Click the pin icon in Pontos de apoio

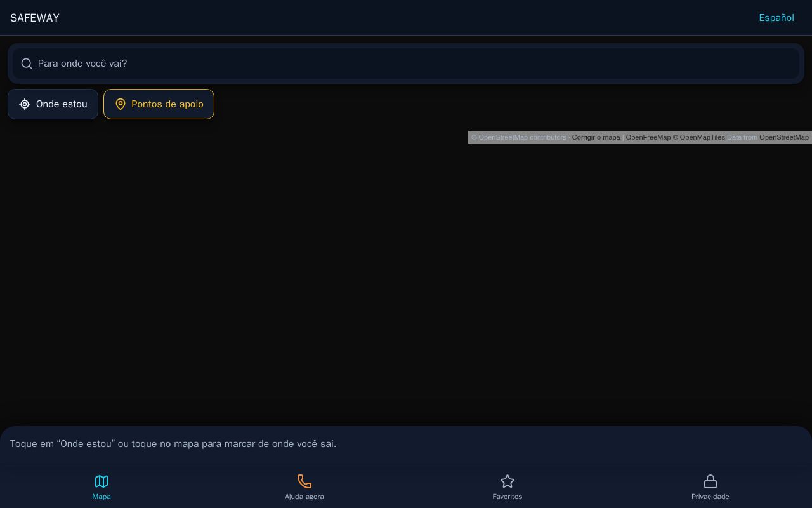pyautogui.click(x=121, y=104)
